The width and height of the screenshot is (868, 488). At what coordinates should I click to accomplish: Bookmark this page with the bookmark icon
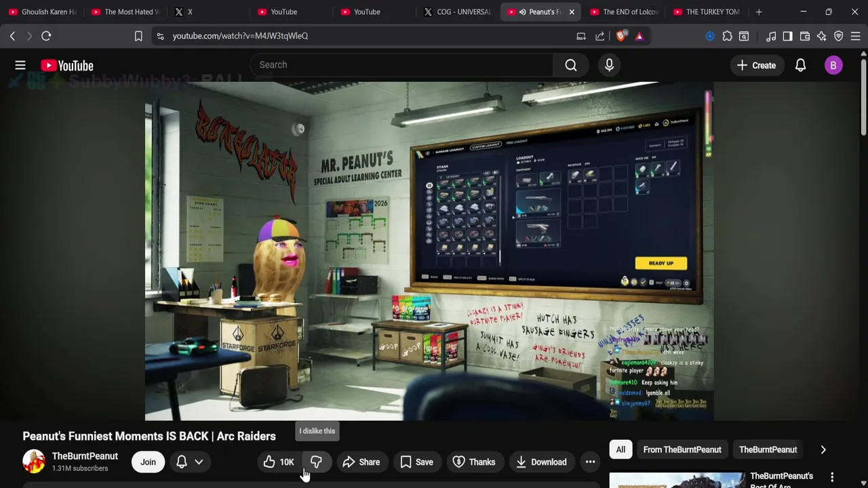[x=138, y=36]
